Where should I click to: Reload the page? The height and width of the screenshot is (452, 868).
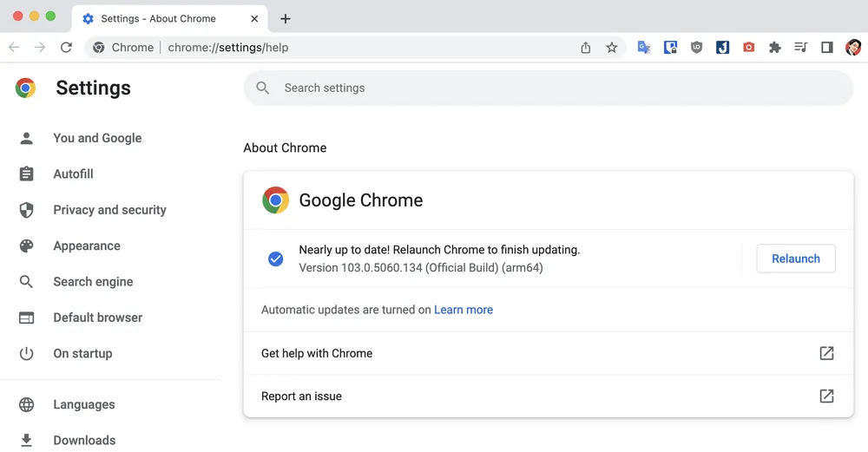pyautogui.click(x=66, y=48)
